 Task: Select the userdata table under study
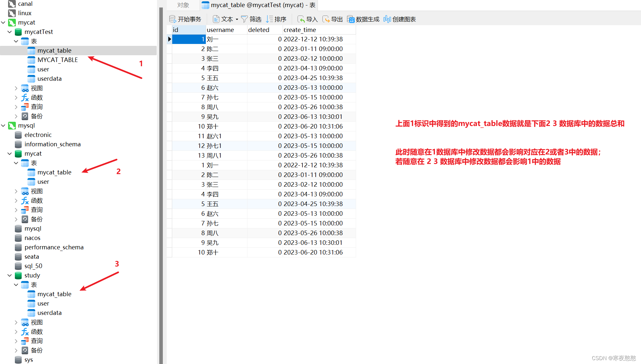pyautogui.click(x=49, y=313)
